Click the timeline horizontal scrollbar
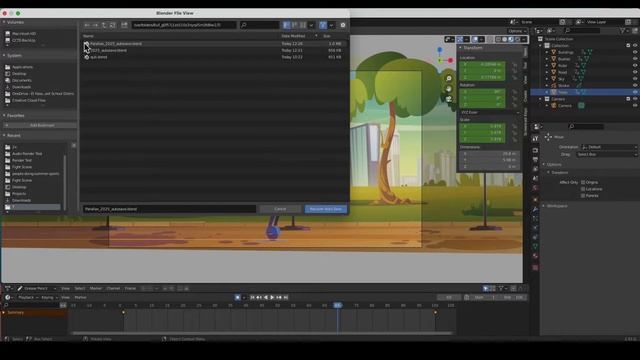The image size is (640, 360). coord(261,333)
